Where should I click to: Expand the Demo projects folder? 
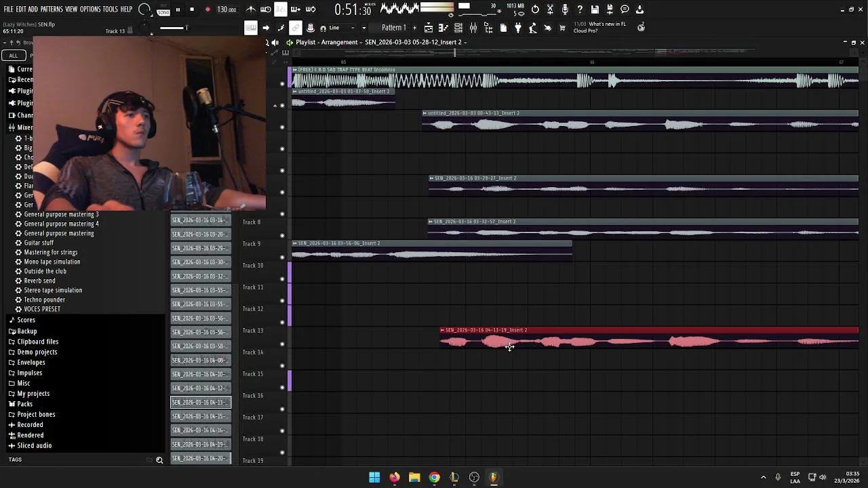point(32,352)
